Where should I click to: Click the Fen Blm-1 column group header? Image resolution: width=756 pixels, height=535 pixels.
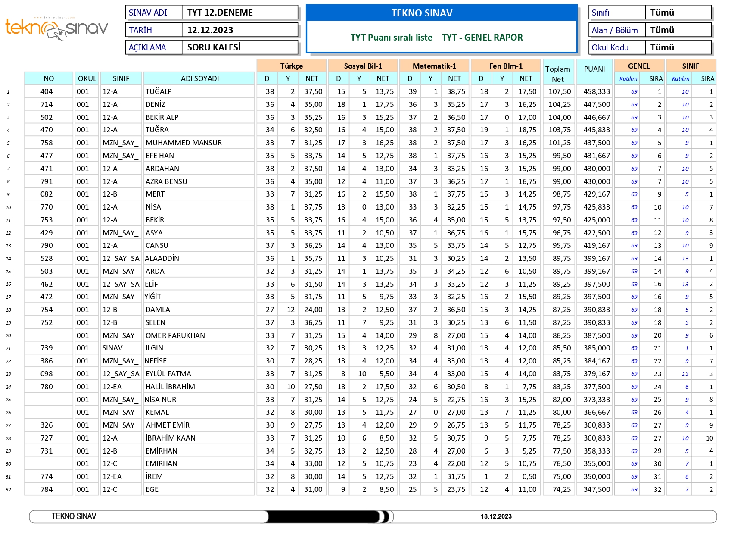[506, 66]
